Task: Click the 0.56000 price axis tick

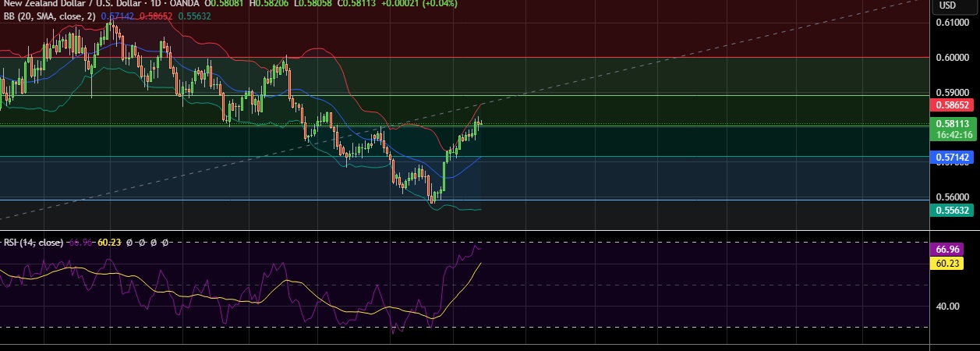Action: pos(953,198)
